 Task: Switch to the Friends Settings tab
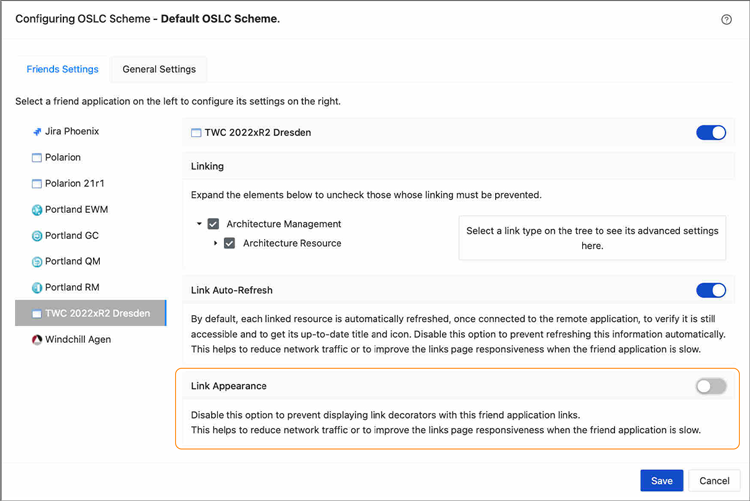pyautogui.click(x=63, y=69)
